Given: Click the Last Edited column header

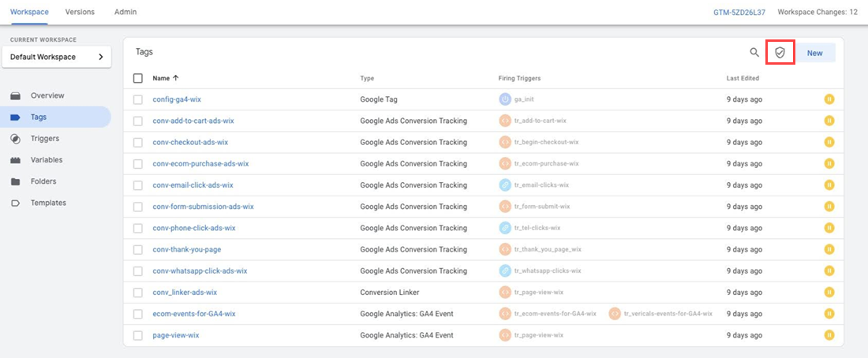Looking at the screenshot, I should pyautogui.click(x=743, y=79).
